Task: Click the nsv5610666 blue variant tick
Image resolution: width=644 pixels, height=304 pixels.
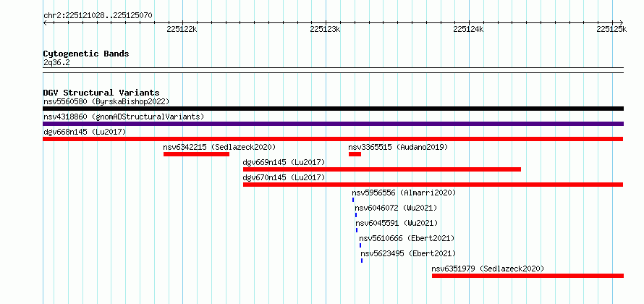Action: (x=360, y=245)
